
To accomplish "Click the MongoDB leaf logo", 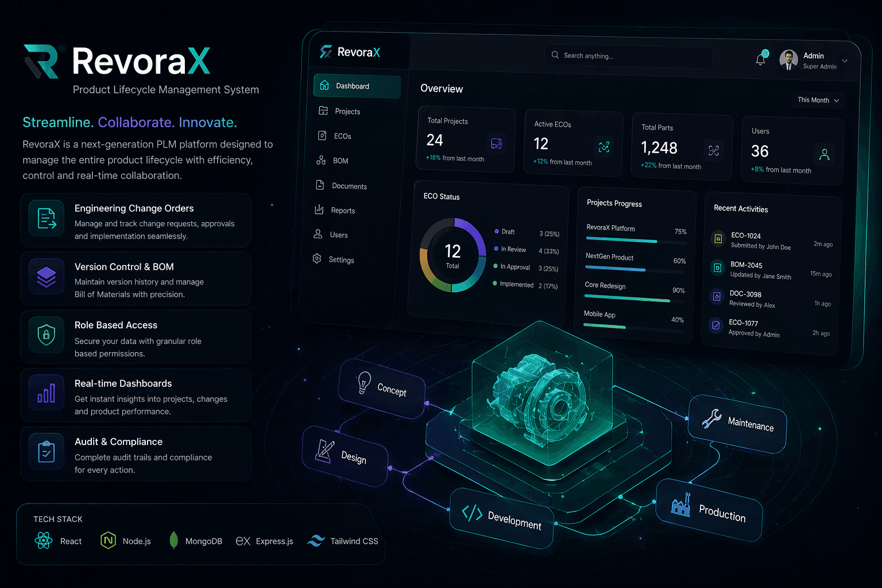I will [173, 540].
